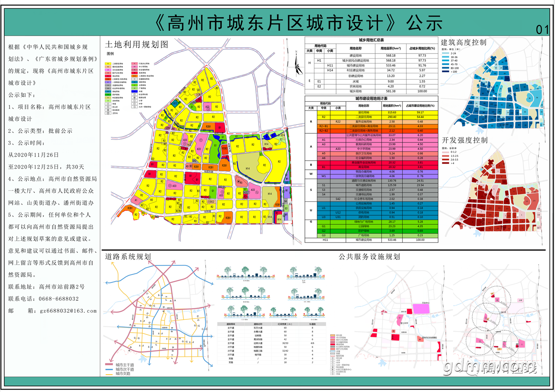Click the 城市建设用地统计表 table title
This screenshot has width=555, height=392.
click(371, 99)
